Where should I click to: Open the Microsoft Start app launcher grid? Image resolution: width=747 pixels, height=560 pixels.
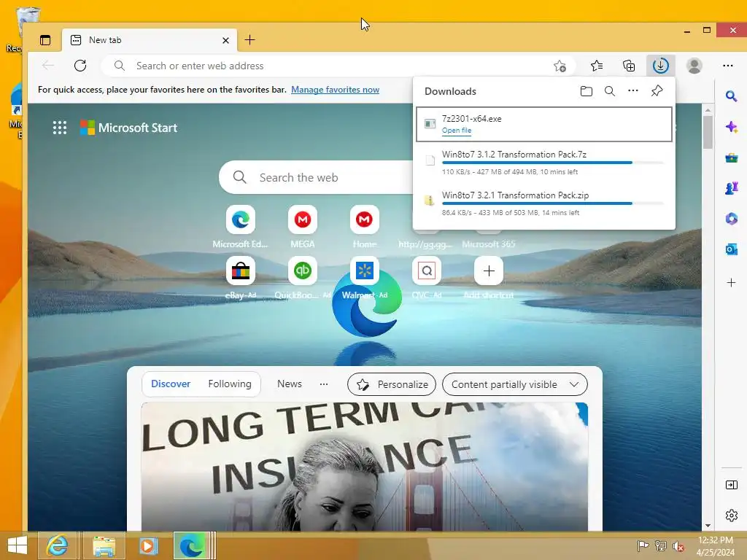[x=60, y=128]
